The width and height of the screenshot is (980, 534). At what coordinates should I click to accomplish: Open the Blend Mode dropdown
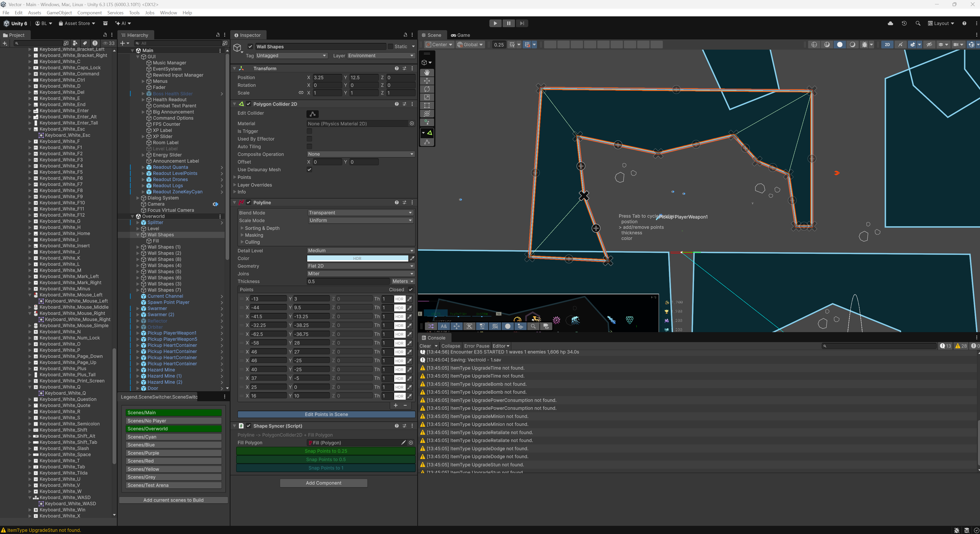360,213
